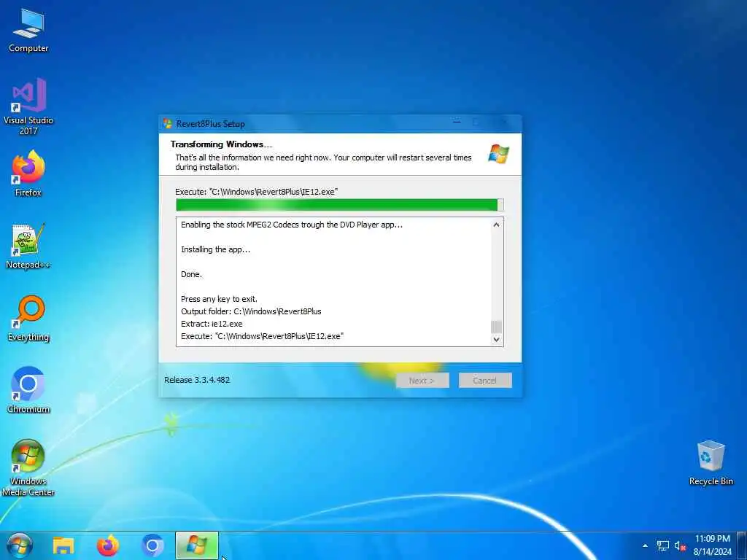Open Chromium from the taskbar
Viewport: 747px width, 560px height.
click(x=152, y=545)
